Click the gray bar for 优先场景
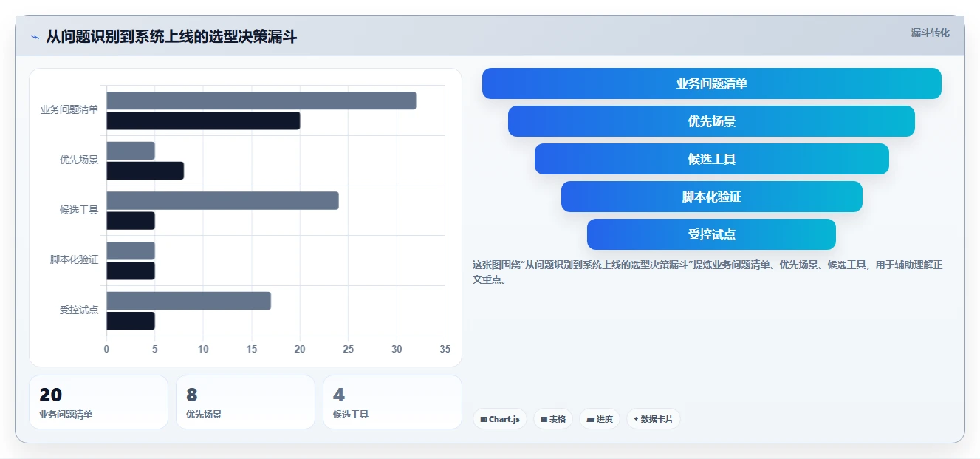 tap(131, 151)
